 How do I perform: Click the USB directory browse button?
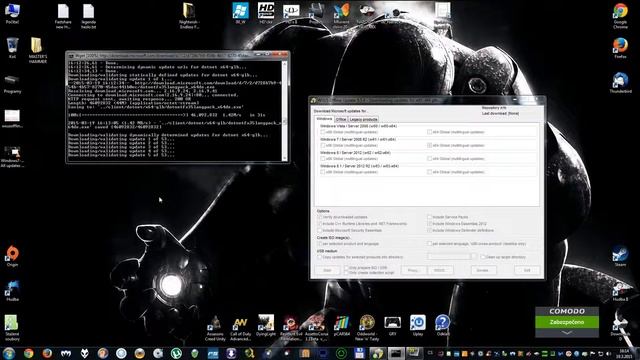tap(473, 257)
